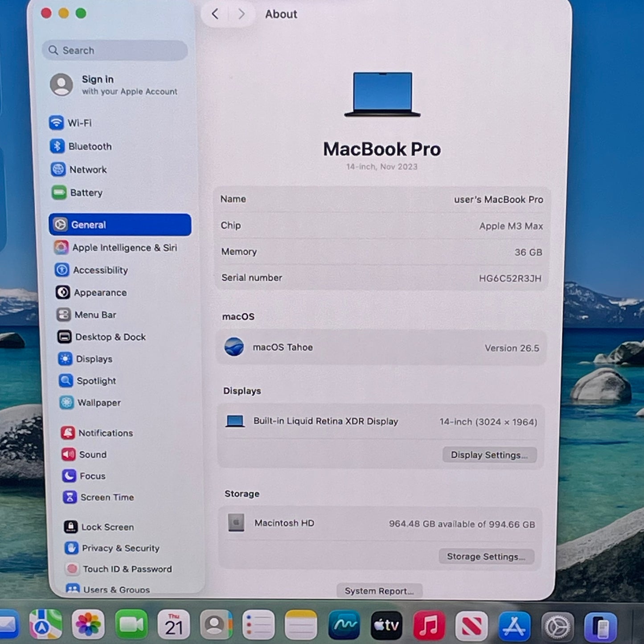
Task: Click the 14-inch, Nov 2023 subtitle
Action: [382, 167]
